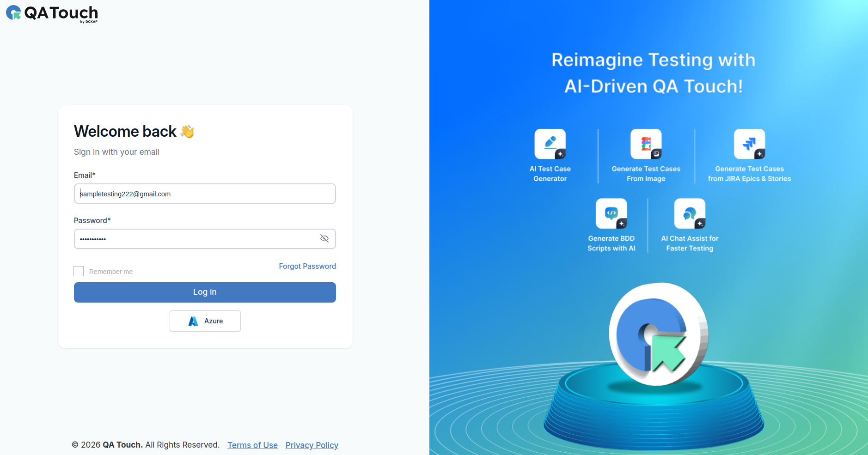This screenshot has width=868, height=455.
Task: Click the QA Touch logo
Action: pyautogui.click(x=52, y=13)
